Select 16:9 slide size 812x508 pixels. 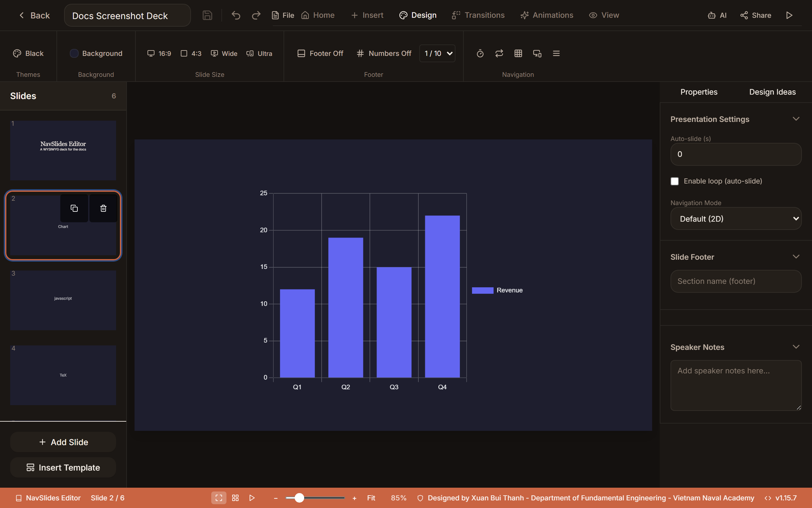coord(159,53)
